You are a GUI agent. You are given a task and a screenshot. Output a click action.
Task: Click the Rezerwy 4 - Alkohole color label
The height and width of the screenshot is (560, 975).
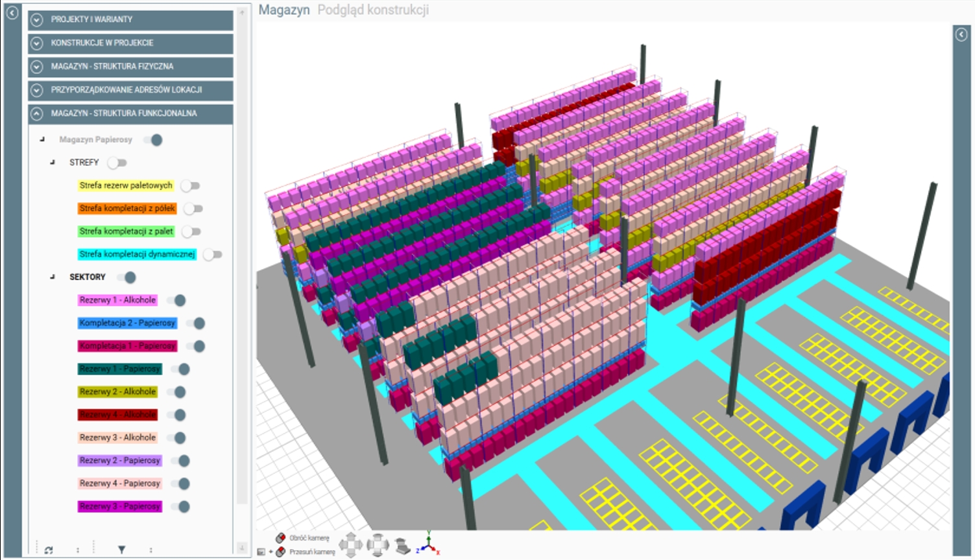tap(117, 415)
